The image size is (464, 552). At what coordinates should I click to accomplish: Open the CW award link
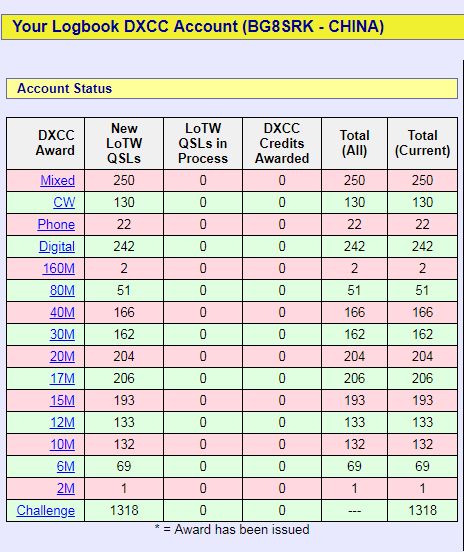pos(64,202)
